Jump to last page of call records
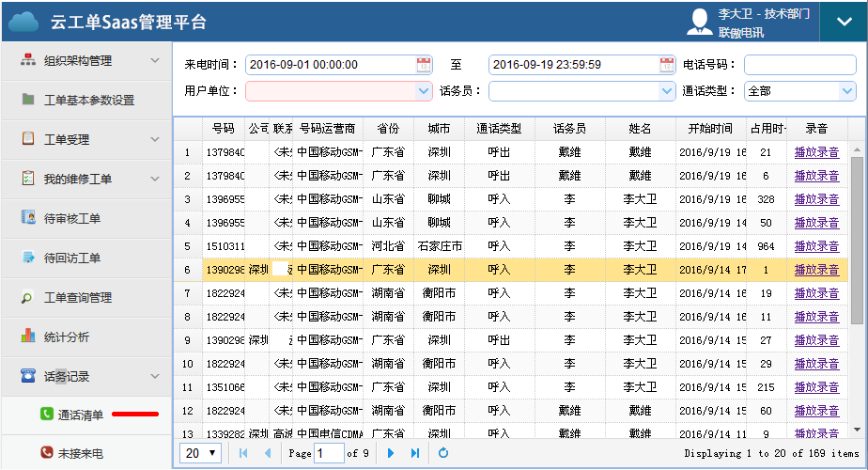The width and height of the screenshot is (868, 470). pyautogui.click(x=415, y=453)
